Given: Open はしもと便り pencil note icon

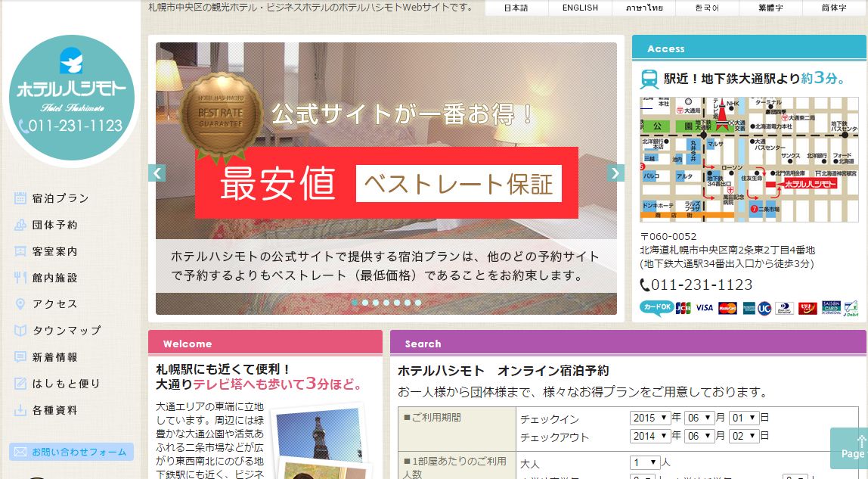Looking at the screenshot, I should (20, 383).
